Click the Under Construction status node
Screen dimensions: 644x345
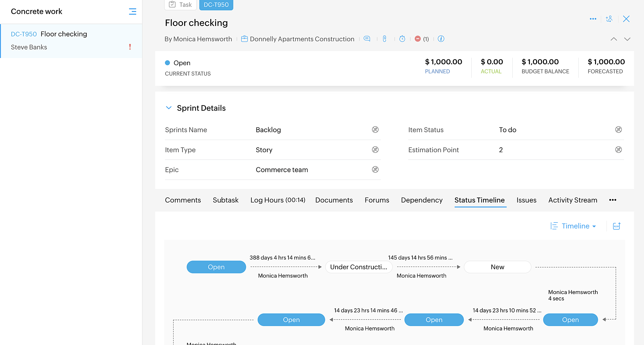358,267
